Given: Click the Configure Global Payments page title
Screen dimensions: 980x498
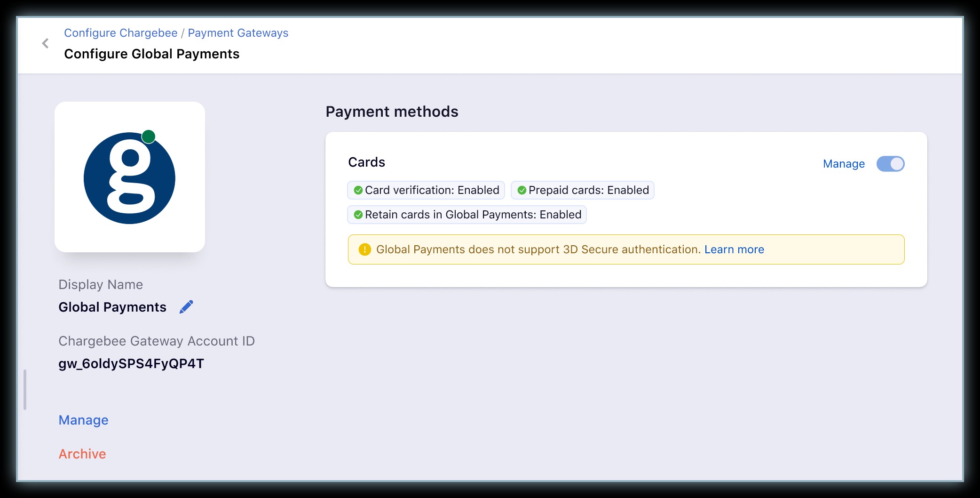Looking at the screenshot, I should click(151, 54).
